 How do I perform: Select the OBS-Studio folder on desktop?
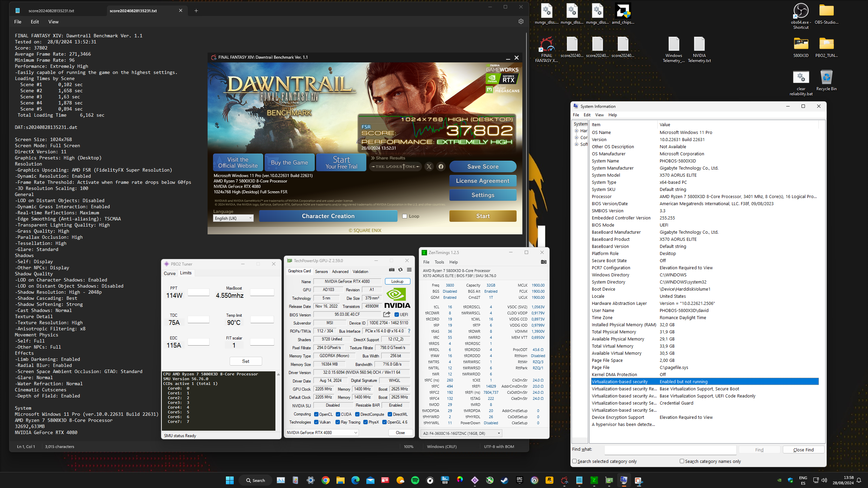tap(826, 14)
